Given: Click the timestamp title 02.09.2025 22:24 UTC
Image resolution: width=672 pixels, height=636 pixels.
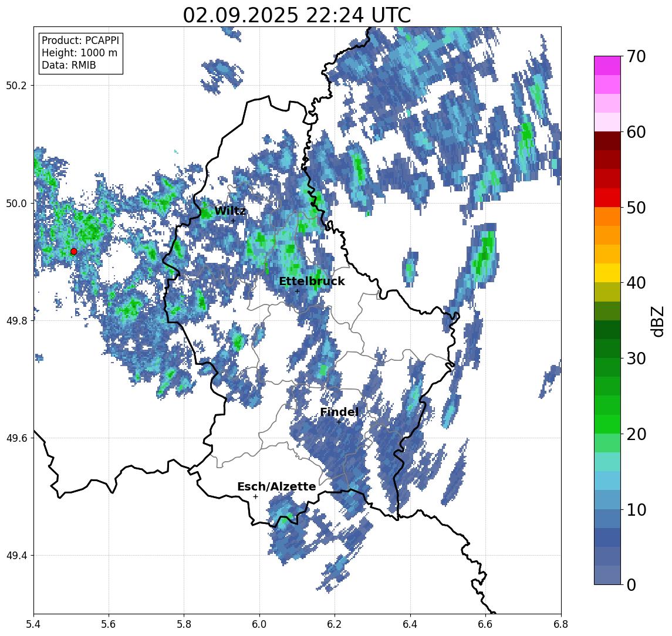Looking at the screenshot, I should (297, 15).
